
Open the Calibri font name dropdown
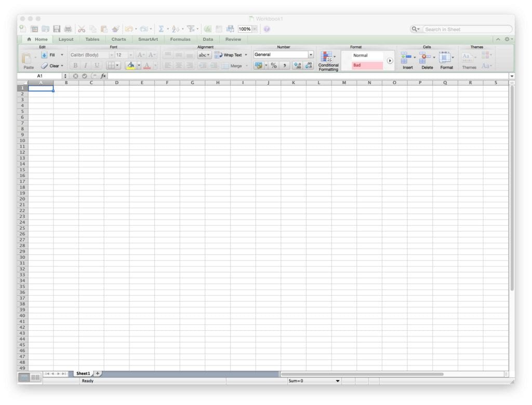(112, 55)
